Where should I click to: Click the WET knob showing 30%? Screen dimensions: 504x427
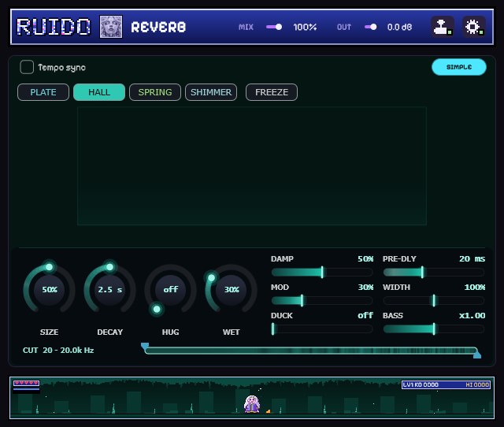click(x=231, y=289)
